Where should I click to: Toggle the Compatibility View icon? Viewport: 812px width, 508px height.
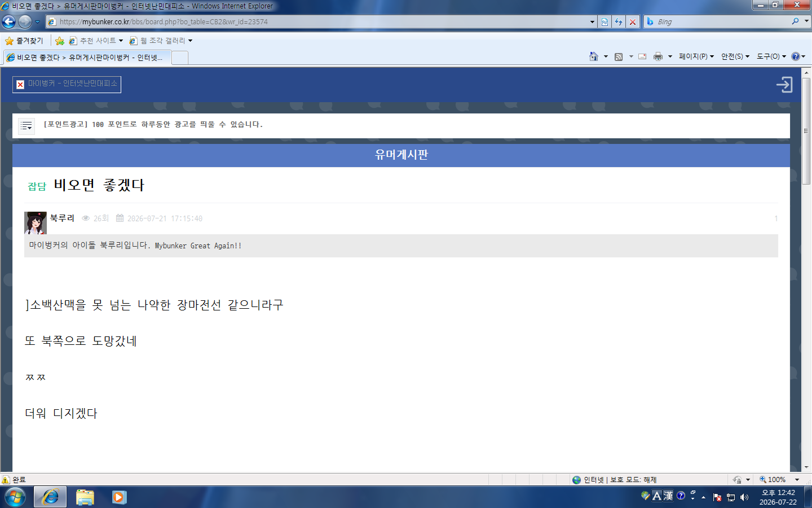pyautogui.click(x=604, y=22)
